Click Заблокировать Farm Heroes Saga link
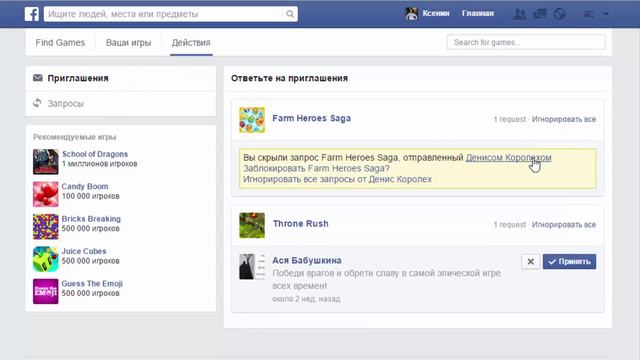The height and width of the screenshot is (360, 640). pyautogui.click(x=316, y=168)
